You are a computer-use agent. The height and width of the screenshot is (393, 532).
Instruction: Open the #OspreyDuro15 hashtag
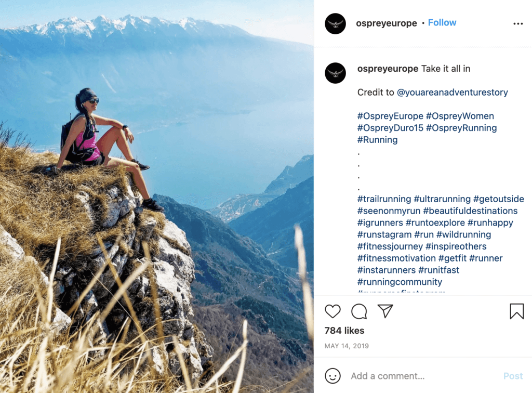[x=390, y=128]
